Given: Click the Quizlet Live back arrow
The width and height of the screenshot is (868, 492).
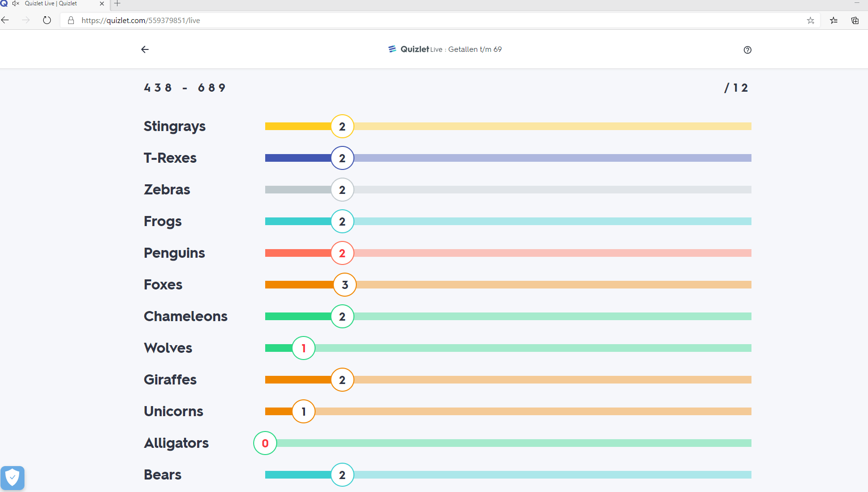Looking at the screenshot, I should pyautogui.click(x=145, y=49).
